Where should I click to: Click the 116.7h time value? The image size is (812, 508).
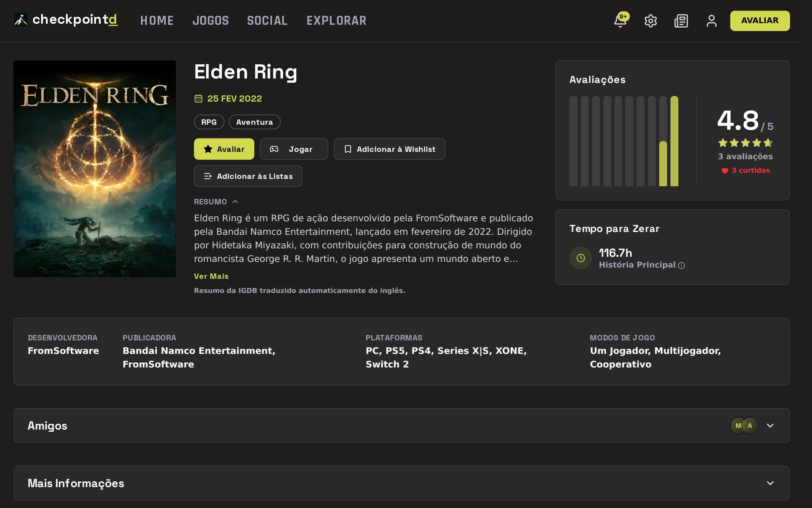tap(615, 253)
